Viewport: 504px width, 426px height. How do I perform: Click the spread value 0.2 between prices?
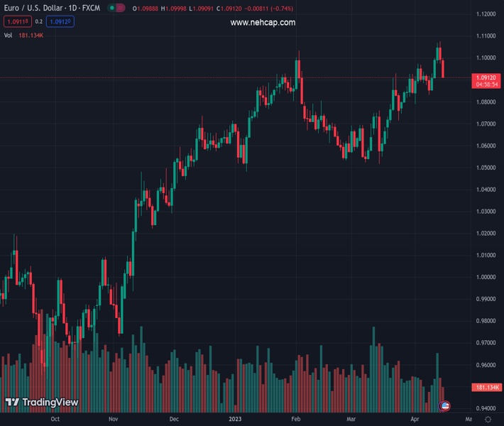coord(39,22)
